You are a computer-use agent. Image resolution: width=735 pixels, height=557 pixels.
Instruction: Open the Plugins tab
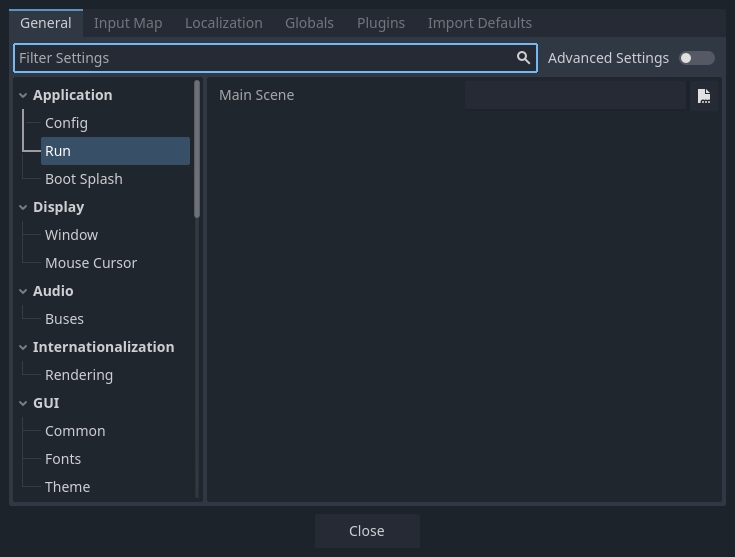coord(381,23)
